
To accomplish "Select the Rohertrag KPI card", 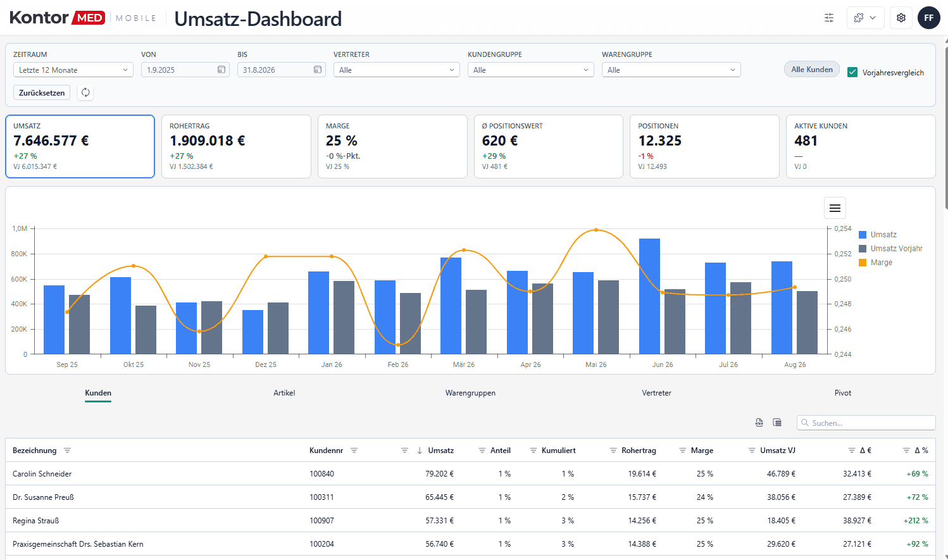I will point(236,146).
